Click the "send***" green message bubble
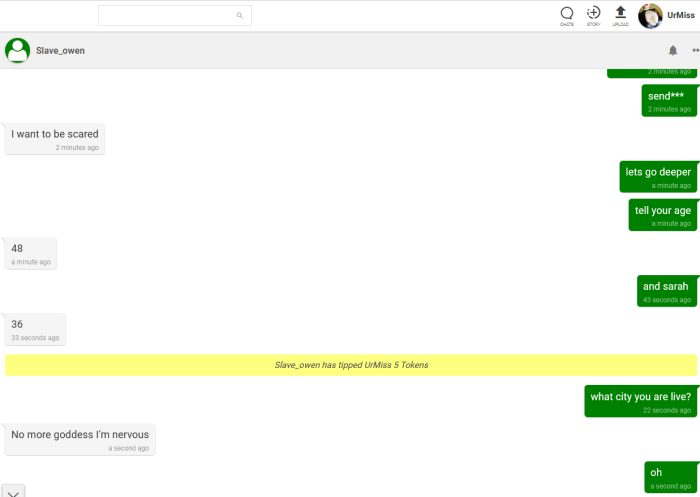Viewport: 700px width, 497px height. pyautogui.click(x=668, y=100)
